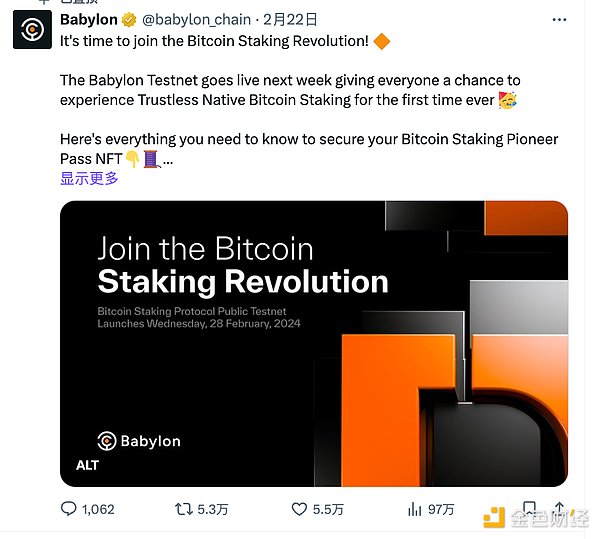
Task: Click the tweet's first line about Bitcoin Staking Revolution
Action: point(214,41)
